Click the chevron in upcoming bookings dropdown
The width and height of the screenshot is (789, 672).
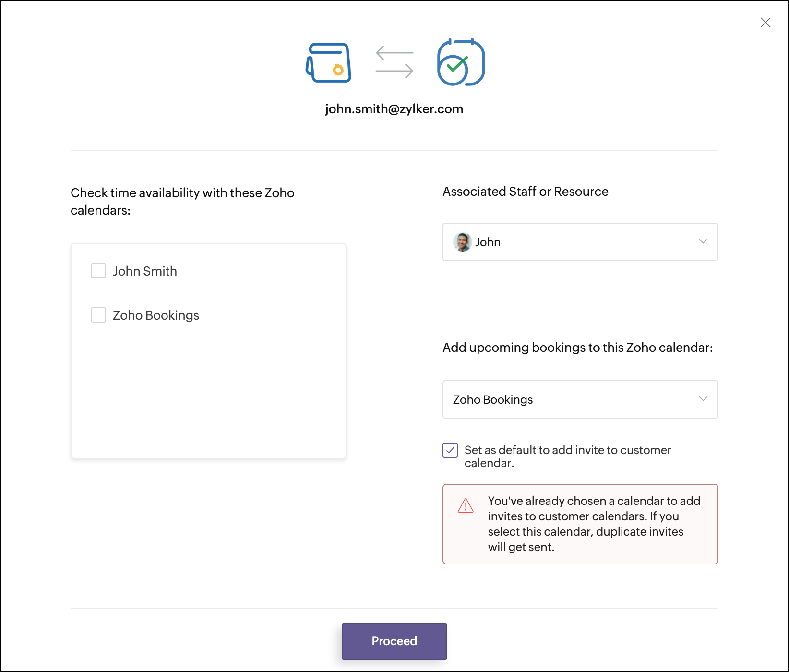pos(703,399)
